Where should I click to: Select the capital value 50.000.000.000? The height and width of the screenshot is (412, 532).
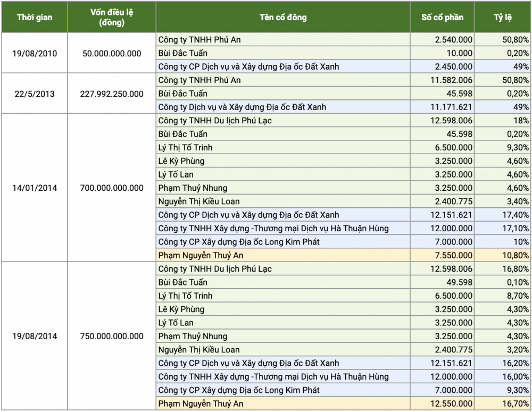pos(112,53)
